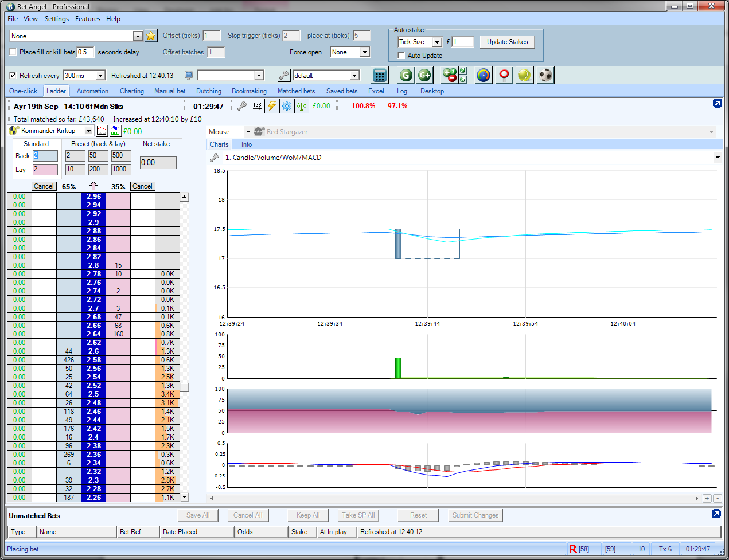Click the pink Lay stake input field
The image size is (729, 560).
click(x=45, y=169)
